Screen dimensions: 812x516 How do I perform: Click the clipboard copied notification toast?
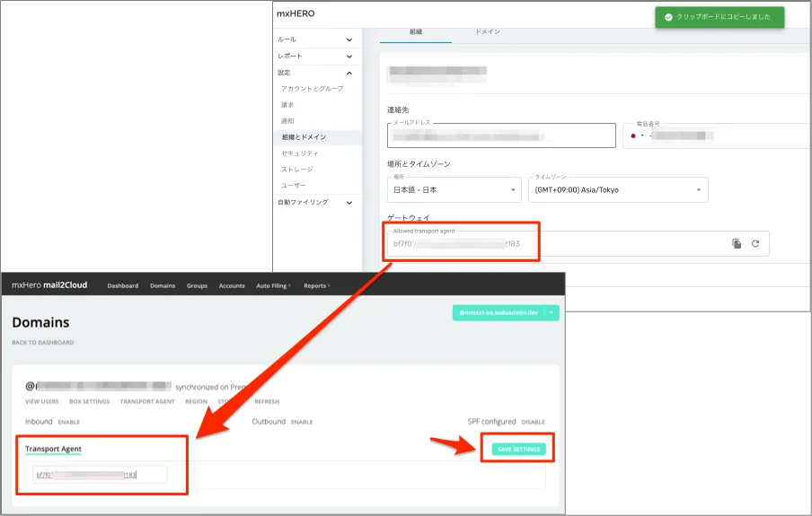[719, 17]
